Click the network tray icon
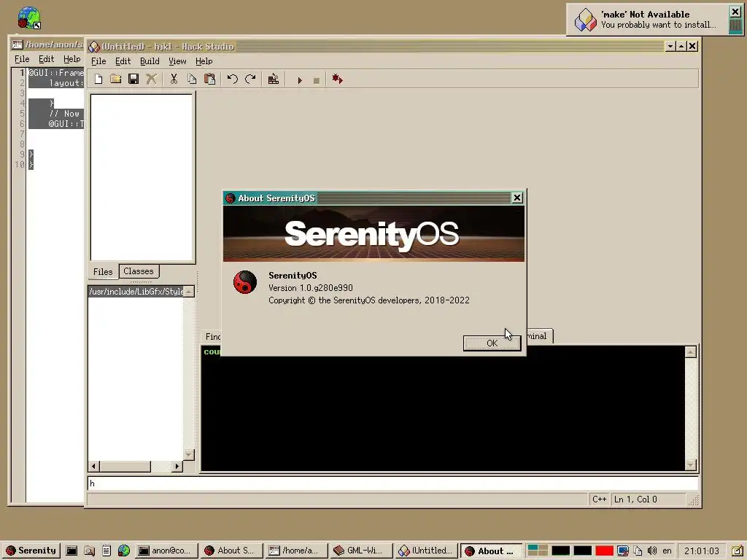This screenshot has height=560, width=747. point(623,551)
